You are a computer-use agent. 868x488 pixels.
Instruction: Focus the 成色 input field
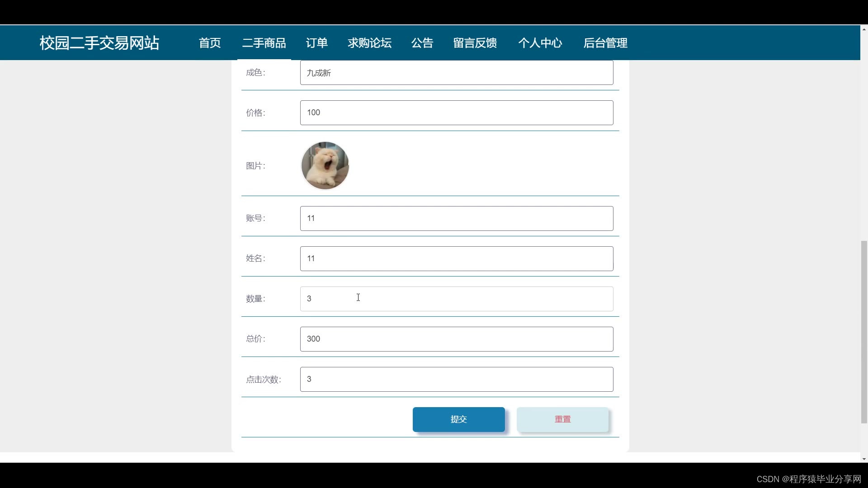click(457, 73)
